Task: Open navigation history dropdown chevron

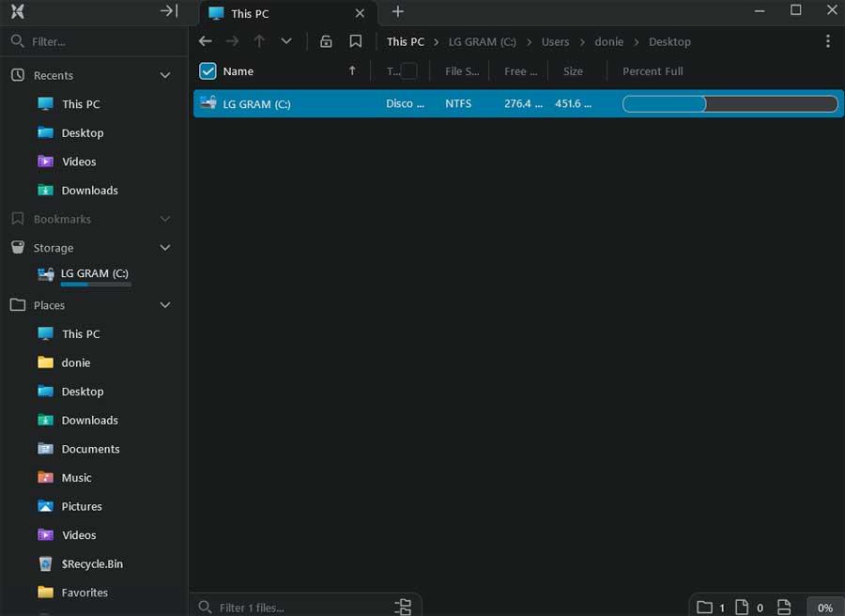Action: click(x=286, y=41)
